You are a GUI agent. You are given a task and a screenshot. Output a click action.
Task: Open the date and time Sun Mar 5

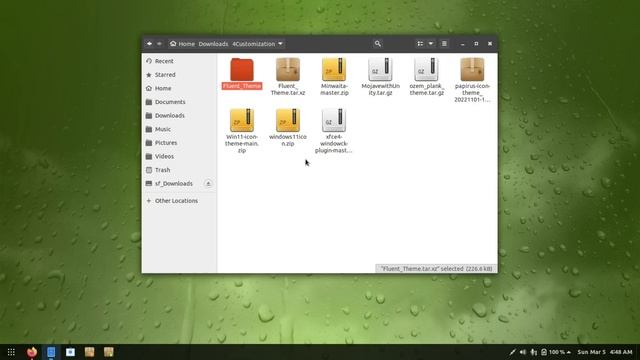(x=605, y=352)
